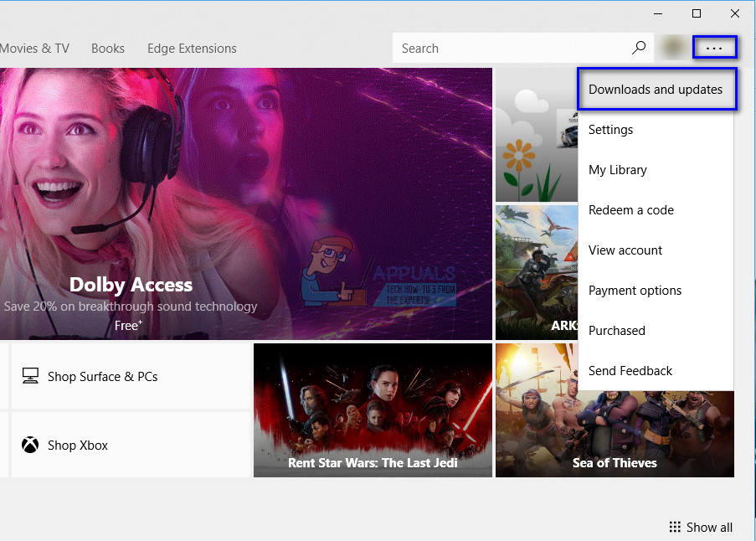
Task: Open View account menu item
Action: 656,250
